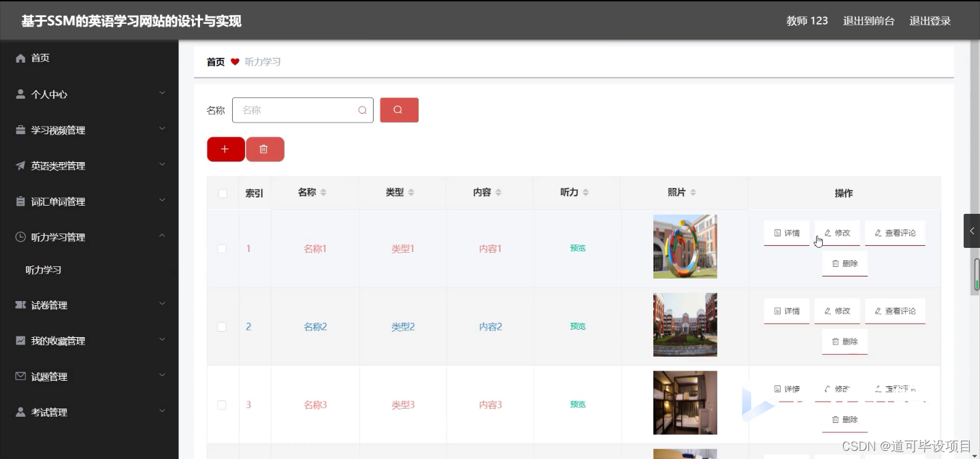Viewport: 980px width, 459px height.
Task: Click the 退出登录 link
Action: click(x=930, y=21)
